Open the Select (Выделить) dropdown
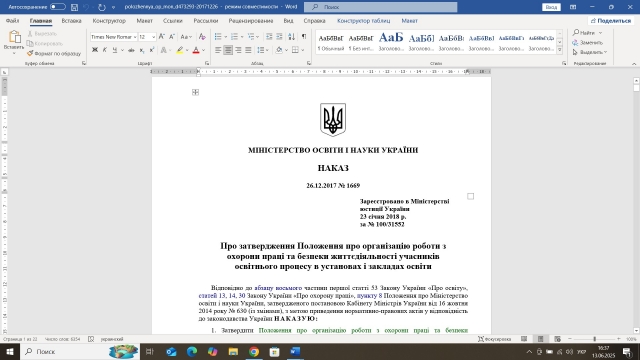The image size is (640, 360). point(590,52)
